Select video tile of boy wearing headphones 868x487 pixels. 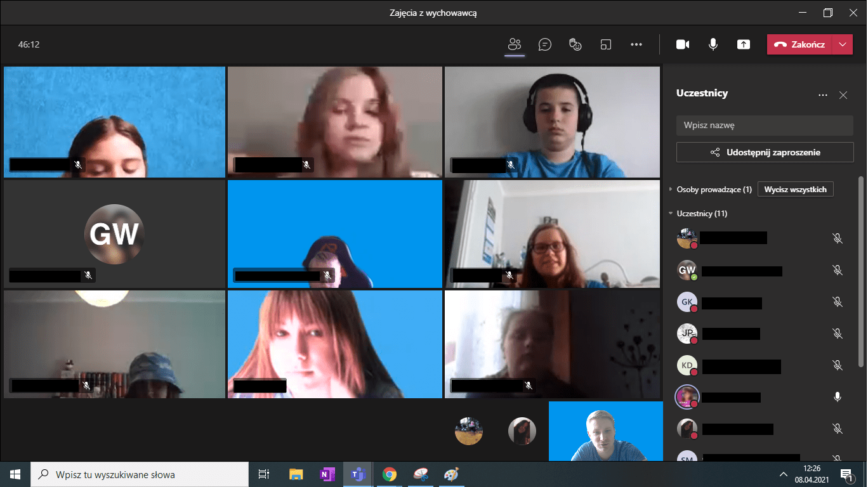[552, 122]
